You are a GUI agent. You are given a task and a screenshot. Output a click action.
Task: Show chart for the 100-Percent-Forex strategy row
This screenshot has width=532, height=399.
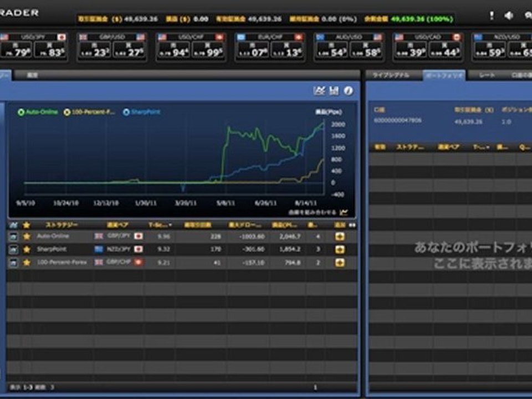13,263
